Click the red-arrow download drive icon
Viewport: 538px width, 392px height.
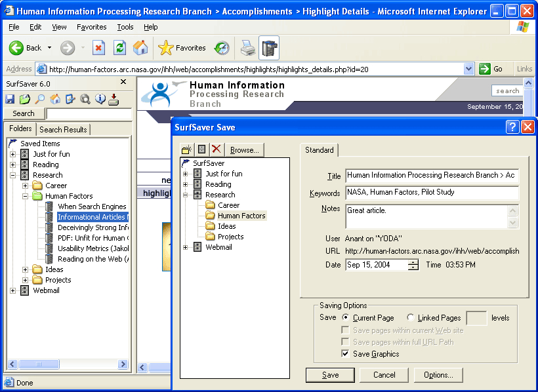point(114,100)
